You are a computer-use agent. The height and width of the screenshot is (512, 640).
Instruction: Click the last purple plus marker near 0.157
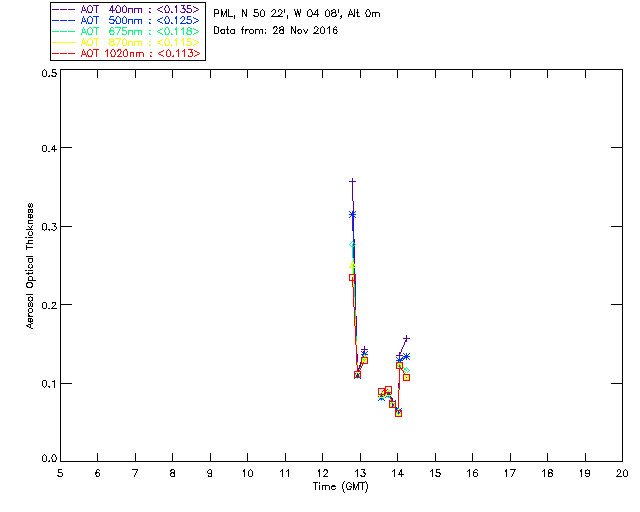406,338
